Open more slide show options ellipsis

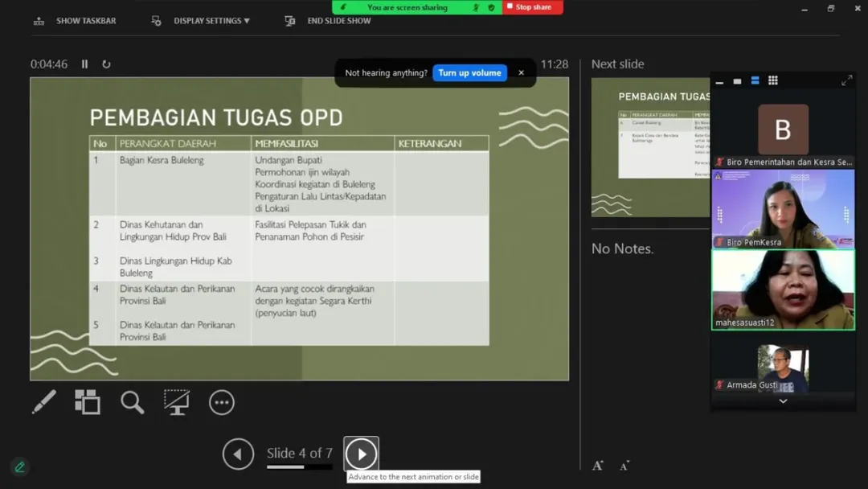(x=221, y=402)
